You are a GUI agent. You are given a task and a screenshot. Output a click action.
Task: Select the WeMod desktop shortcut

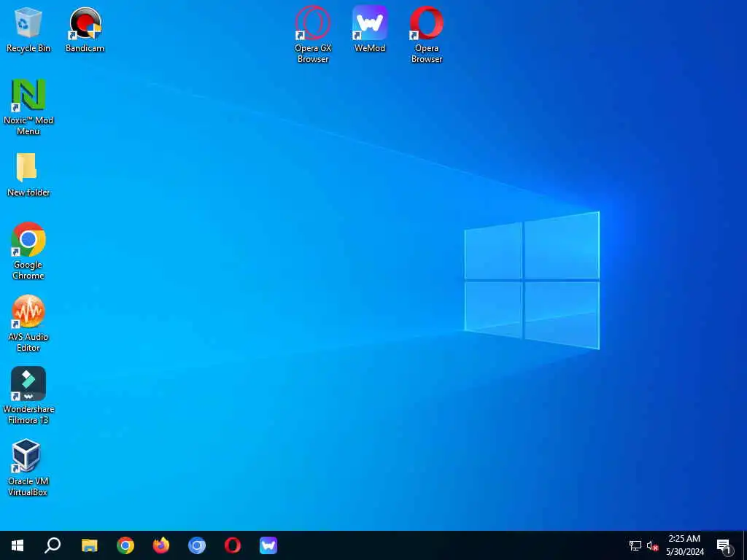click(x=370, y=29)
